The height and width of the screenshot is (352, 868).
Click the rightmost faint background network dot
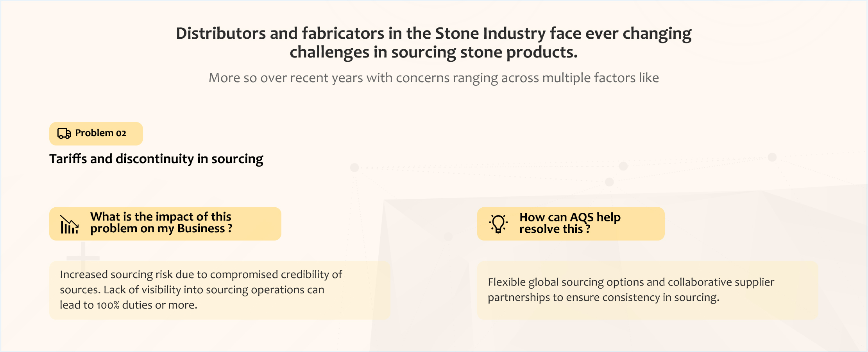pos(772,157)
